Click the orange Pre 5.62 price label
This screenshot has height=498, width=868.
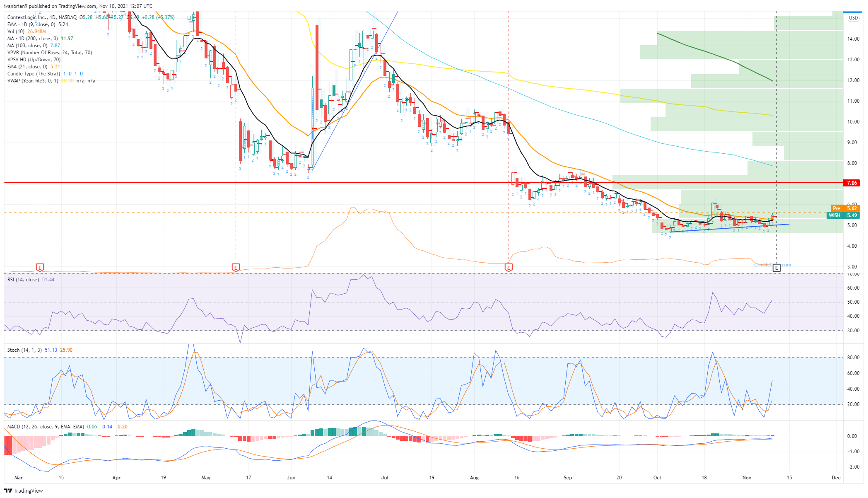click(845, 208)
